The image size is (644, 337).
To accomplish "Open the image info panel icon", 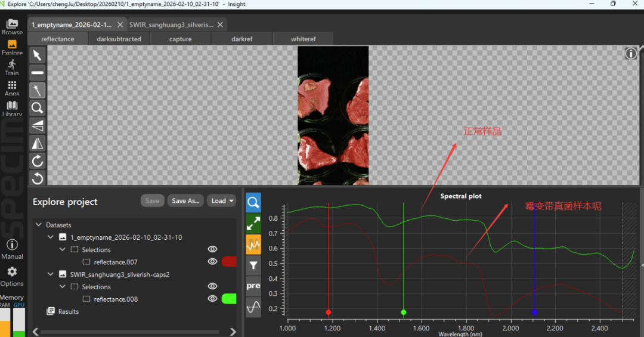I will 631,54.
